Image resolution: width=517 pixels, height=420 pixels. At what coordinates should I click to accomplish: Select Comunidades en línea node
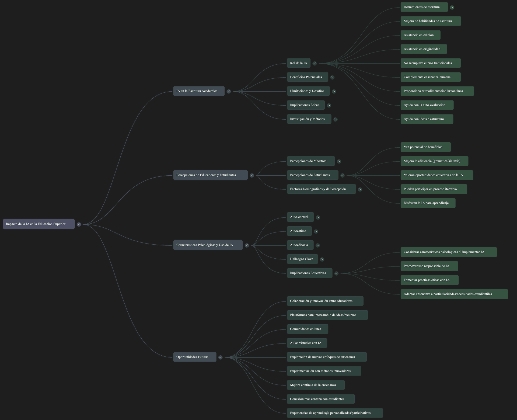pyautogui.click(x=308, y=329)
